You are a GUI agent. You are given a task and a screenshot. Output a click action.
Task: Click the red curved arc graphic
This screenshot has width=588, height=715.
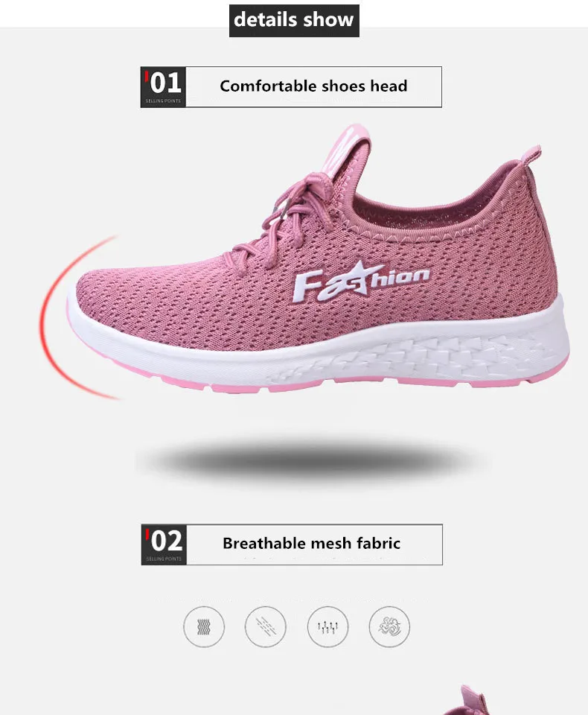click(x=77, y=318)
